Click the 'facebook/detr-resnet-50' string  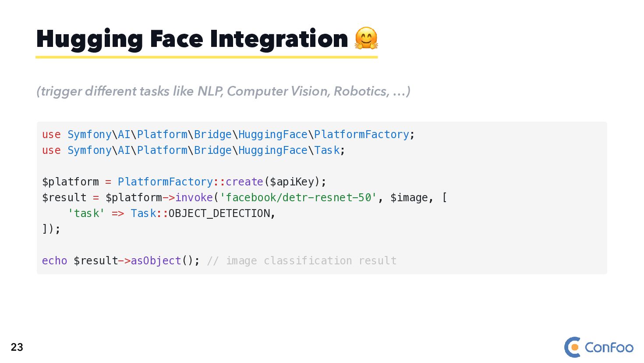(x=298, y=198)
